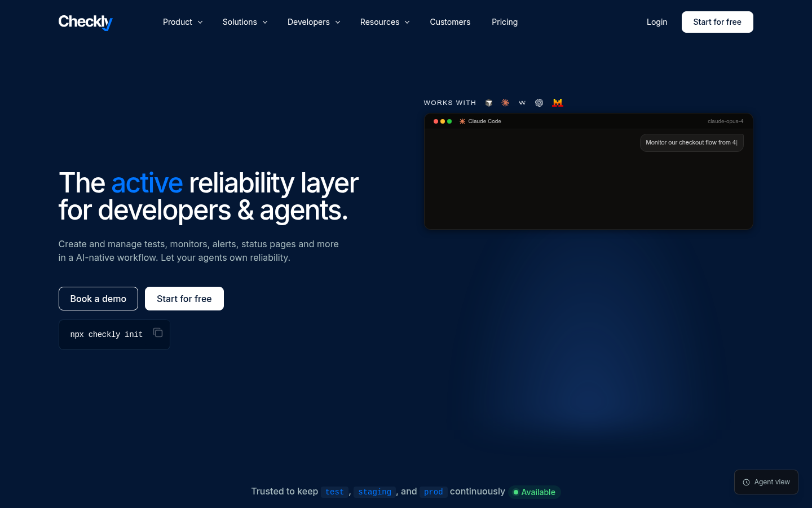Click the blue word "active" in headline
The image size is (812, 508).
pyautogui.click(x=147, y=183)
